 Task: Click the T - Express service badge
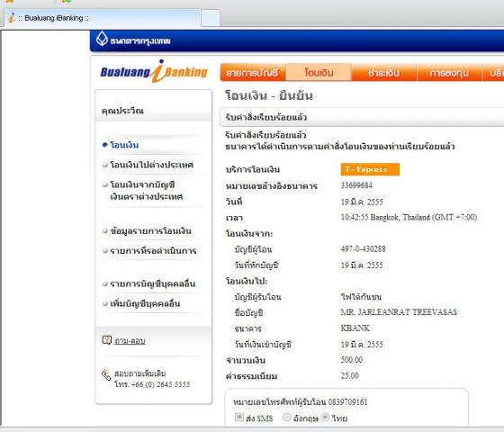coord(370,169)
